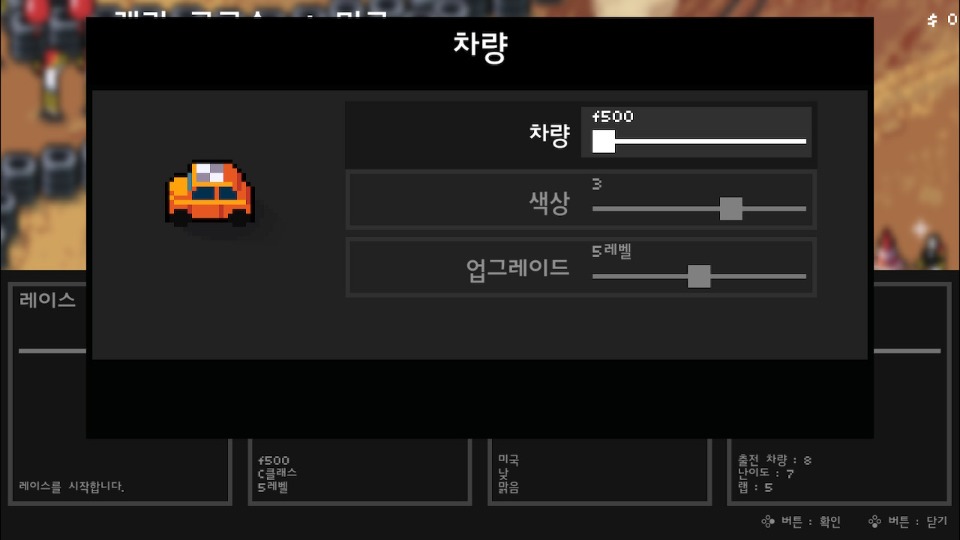Click the 맑음 weather text
This screenshot has height=540, width=960.
[508, 487]
